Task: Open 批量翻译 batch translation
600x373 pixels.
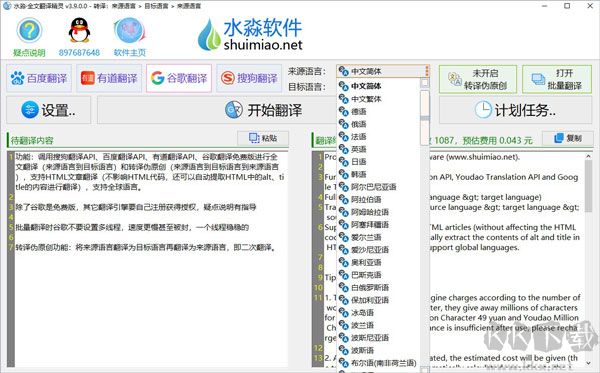Action: coord(557,79)
